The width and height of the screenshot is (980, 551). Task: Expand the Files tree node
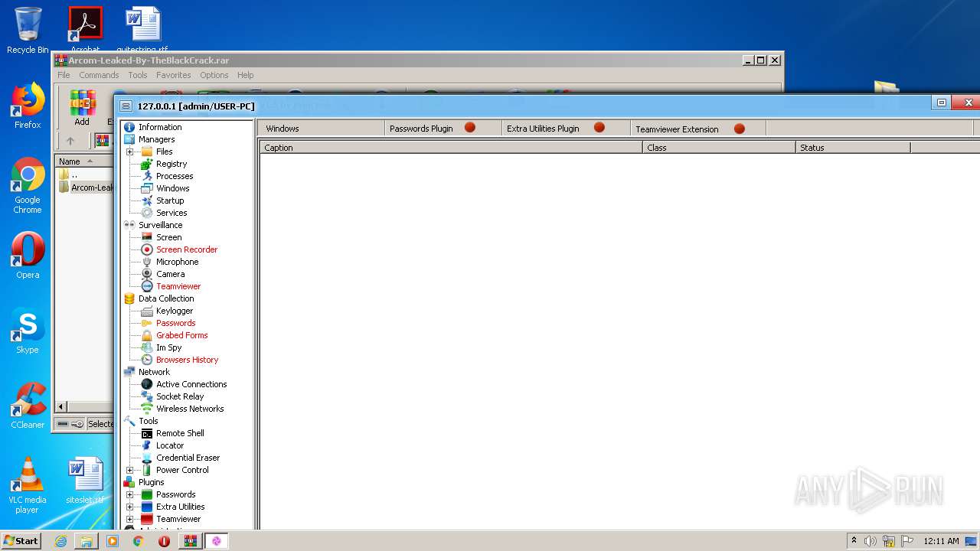click(x=129, y=152)
